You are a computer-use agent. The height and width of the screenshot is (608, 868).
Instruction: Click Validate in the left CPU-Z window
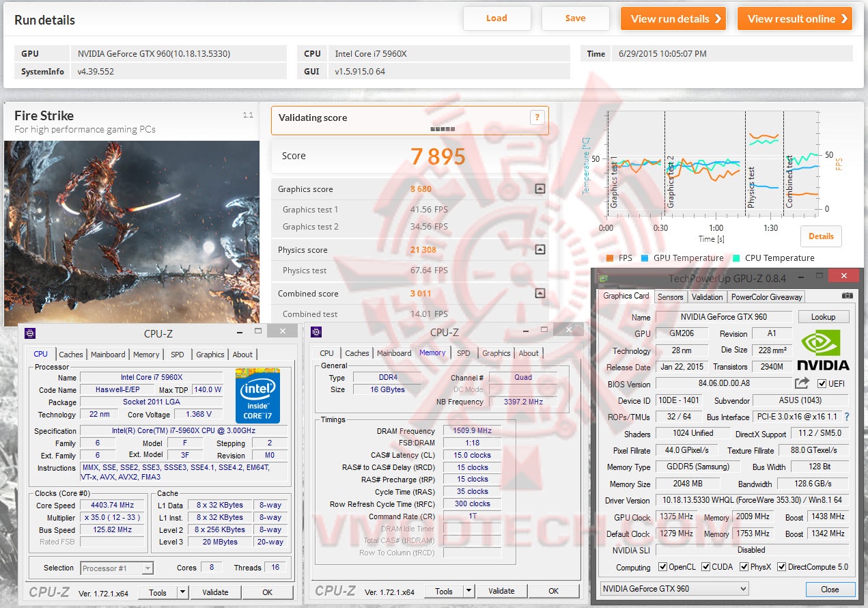tap(215, 592)
